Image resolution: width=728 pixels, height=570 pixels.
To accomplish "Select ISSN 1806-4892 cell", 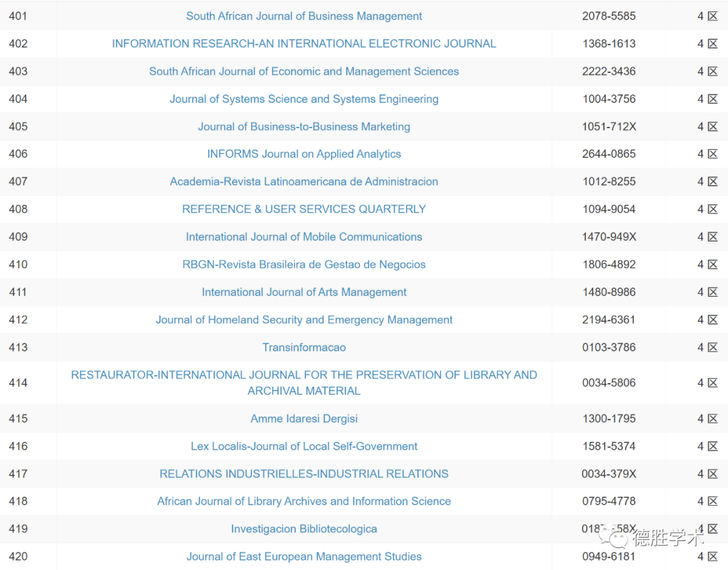I will click(609, 264).
